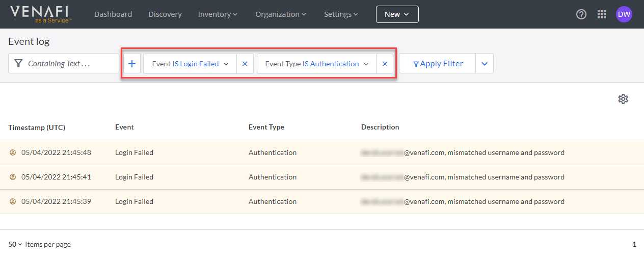The height and width of the screenshot is (258, 644).
Task: Expand the arrow next to Apply Filter
Action: pyautogui.click(x=485, y=64)
